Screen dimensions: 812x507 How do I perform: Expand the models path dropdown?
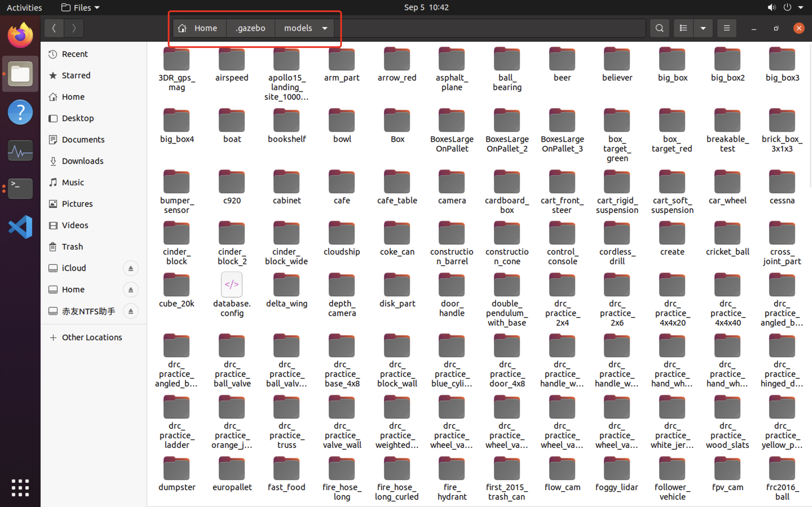pyautogui.click(x=325, y=28)
